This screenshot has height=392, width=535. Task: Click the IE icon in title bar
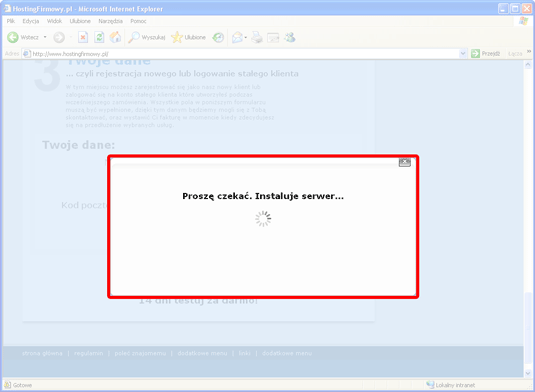[x=7, y=8]
